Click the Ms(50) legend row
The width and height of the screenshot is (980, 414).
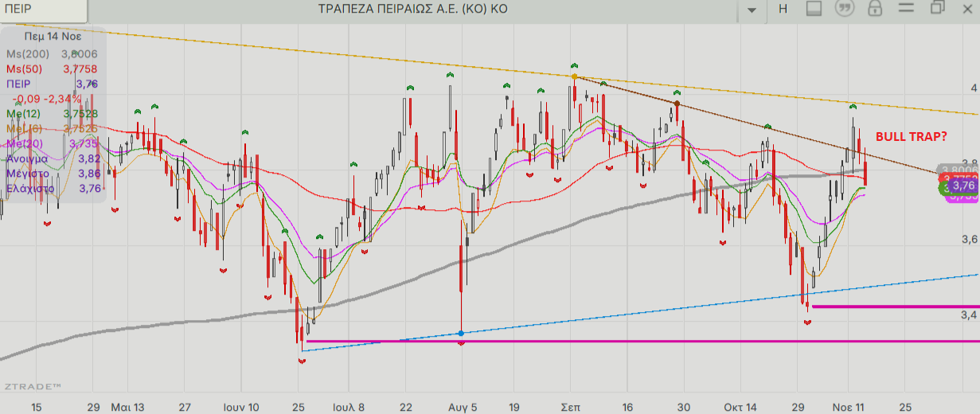point(53,68)
